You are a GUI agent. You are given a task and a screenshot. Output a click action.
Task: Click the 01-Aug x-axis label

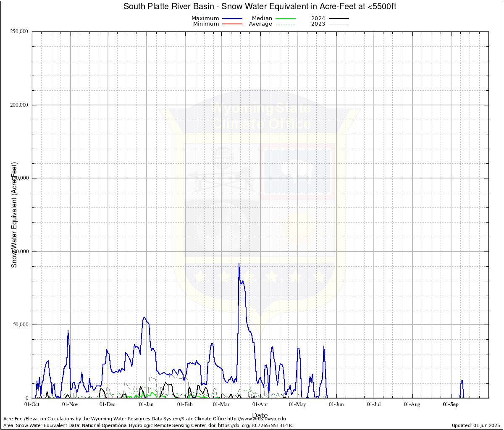tap(412, 405)
